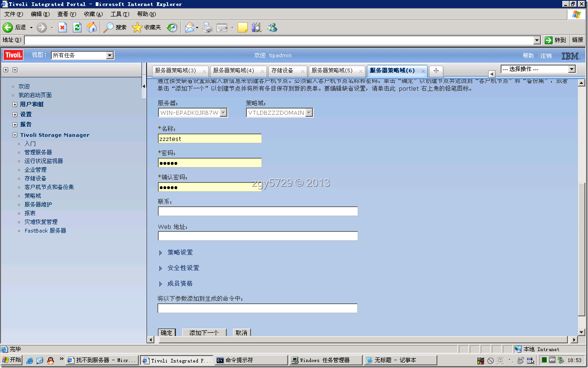Screen dimensions: 588x368
Task: Collapse all navigation tree minus icon
Action: (15, 70)
